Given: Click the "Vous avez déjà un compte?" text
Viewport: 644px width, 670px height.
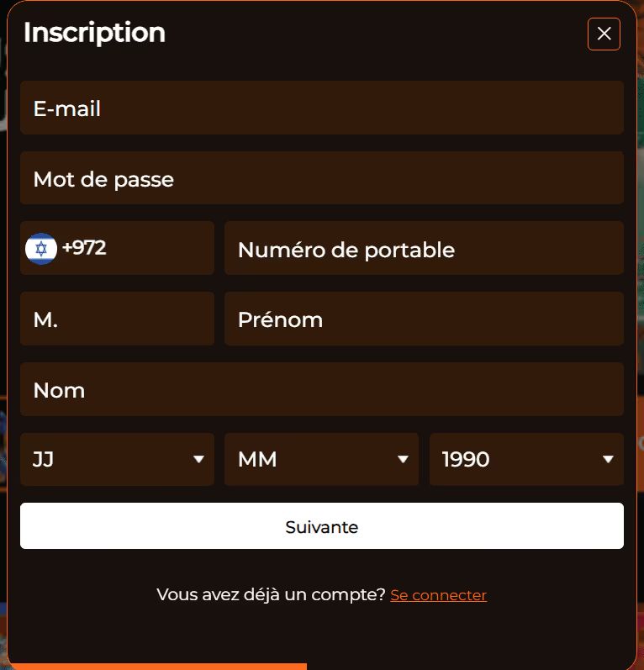Looking at the screenshot, I should coord(271,595).
